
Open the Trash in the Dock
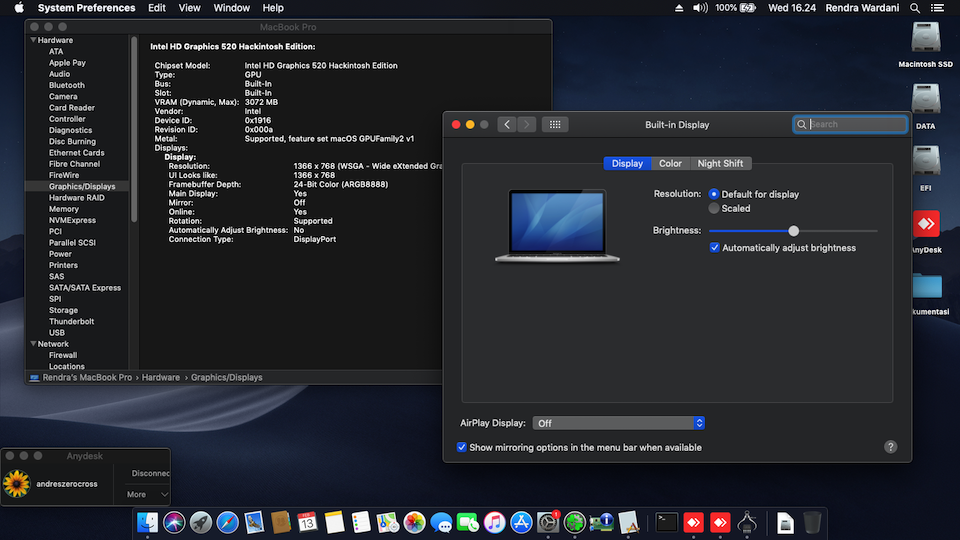tap(812, 522)
